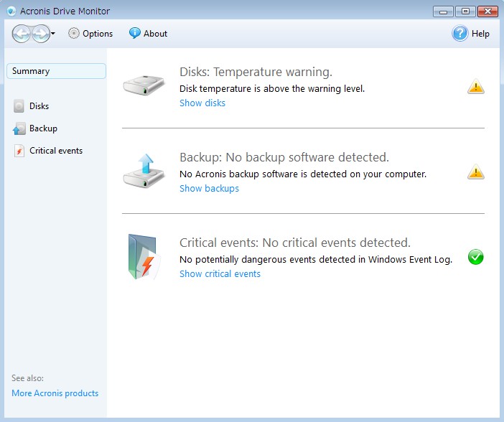Maximize the Acronis Drive Monitor window
Viewport: 504px width, 422px height.
(465, 11)
